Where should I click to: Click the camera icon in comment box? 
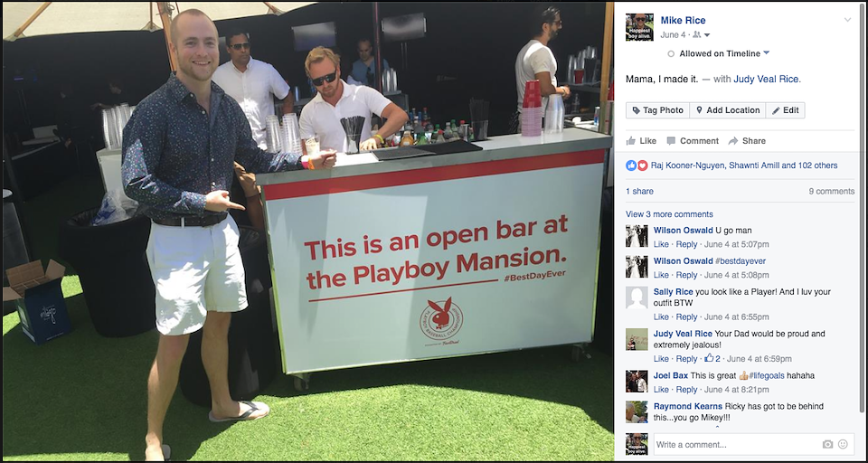[827, 444]
